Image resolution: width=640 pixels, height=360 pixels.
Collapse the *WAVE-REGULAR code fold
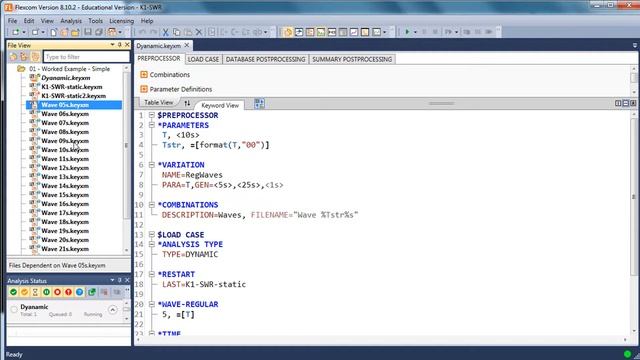click(152, 304)
